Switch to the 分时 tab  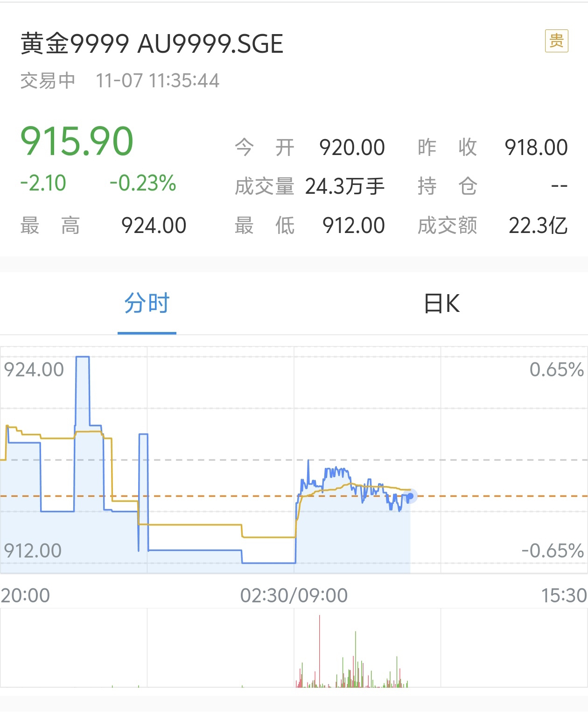pyautogui.click(x=147, y=304)
